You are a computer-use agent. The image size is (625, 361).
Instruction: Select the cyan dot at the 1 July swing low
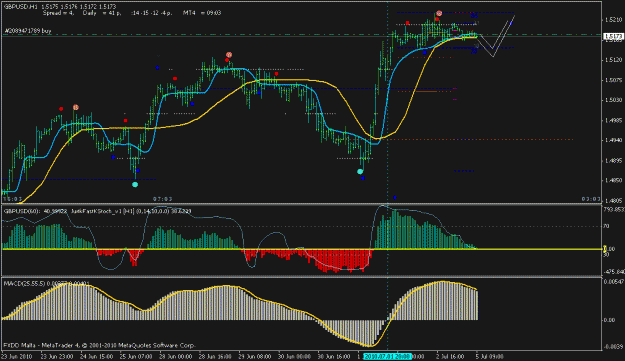point(360,172)
